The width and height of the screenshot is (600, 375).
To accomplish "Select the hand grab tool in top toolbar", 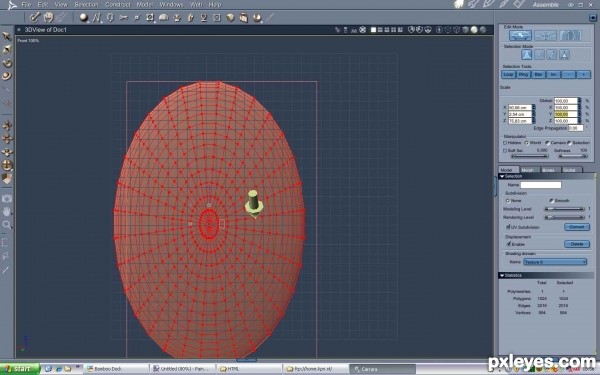I will (48, 17).
